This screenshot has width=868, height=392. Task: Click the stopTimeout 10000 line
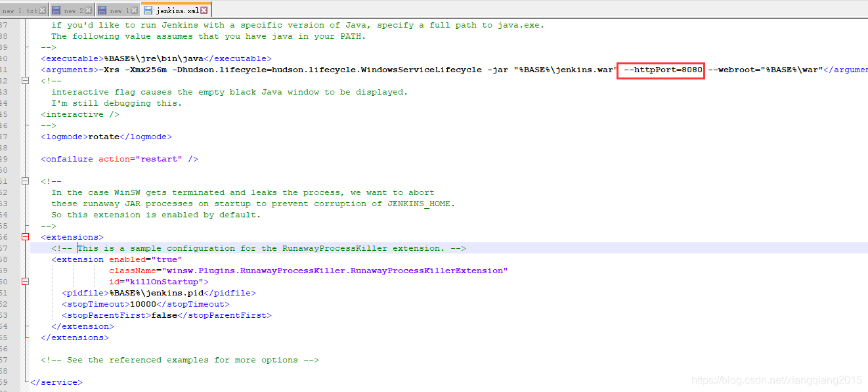pyautogui.click(x=146, y=304)
